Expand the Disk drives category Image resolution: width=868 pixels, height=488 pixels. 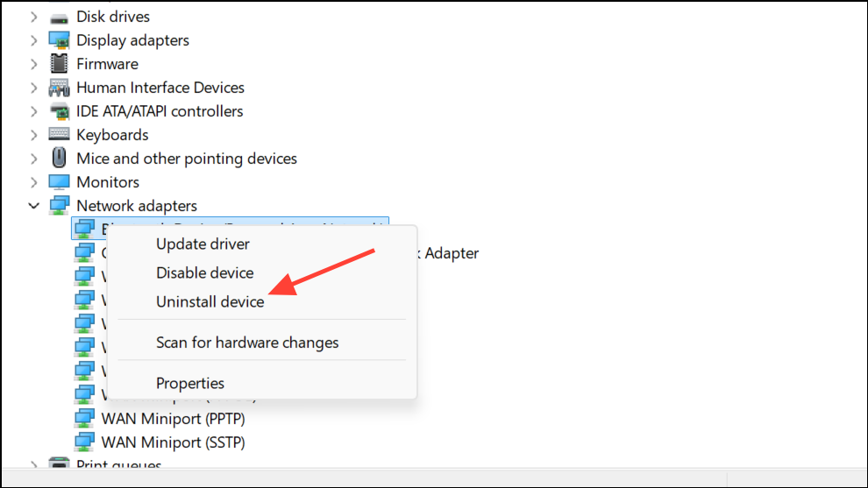(34, 18)
